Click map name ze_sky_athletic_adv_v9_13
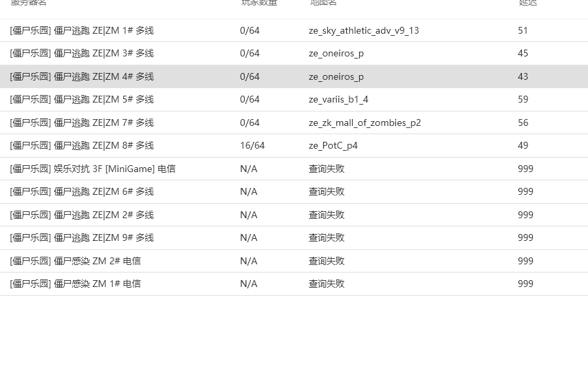The width and height of the screenshot is (588, 382). 364,30
